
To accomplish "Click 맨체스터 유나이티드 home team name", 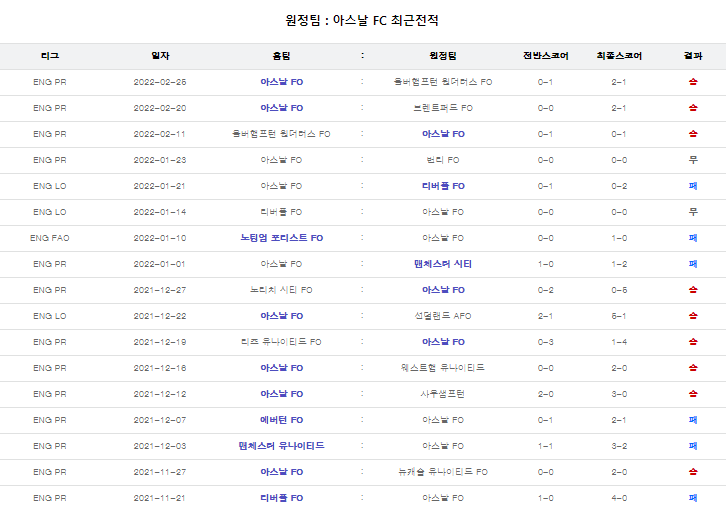I will 281,446.
